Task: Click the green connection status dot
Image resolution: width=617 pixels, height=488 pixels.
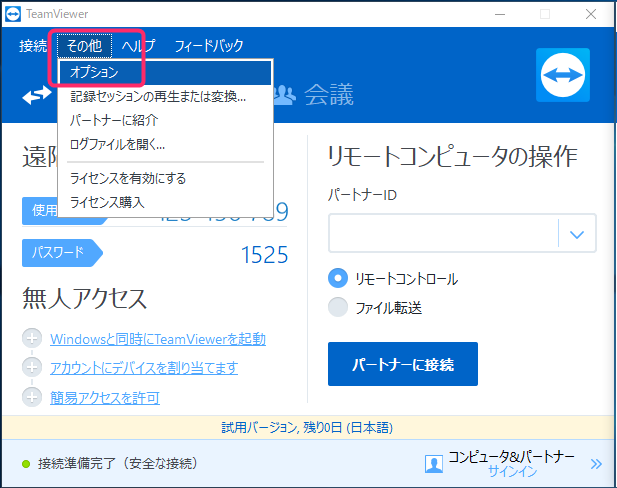Action: click(x=26, y=464)
